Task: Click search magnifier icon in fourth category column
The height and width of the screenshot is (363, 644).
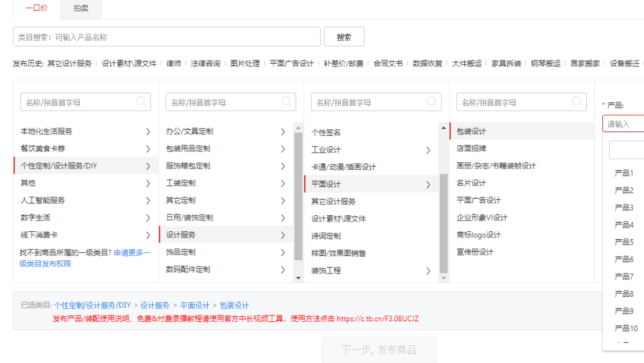Action: [x=577, y=102]
